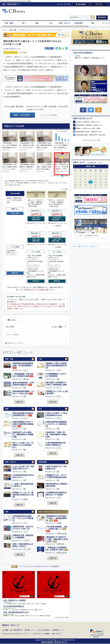The width and height of the screenshot is (110, 644).
Task: Open the CBnews logo homepage
Action: point(13,11)
